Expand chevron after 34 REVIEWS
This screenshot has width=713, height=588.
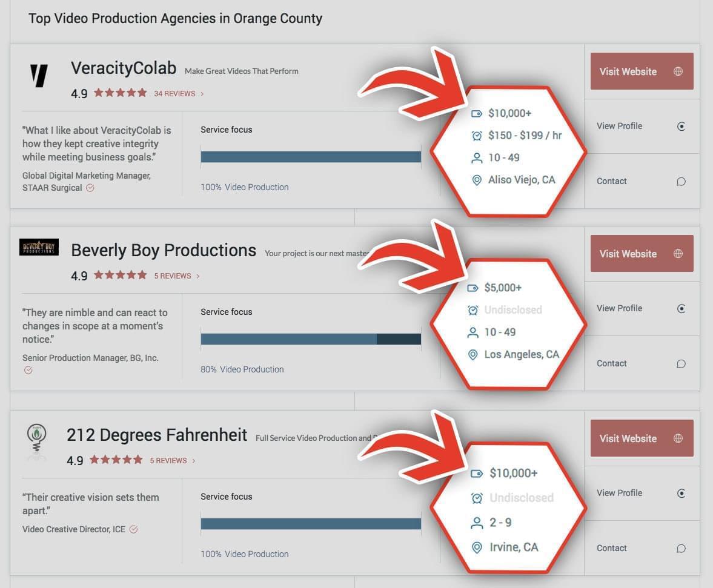(202, 94)
